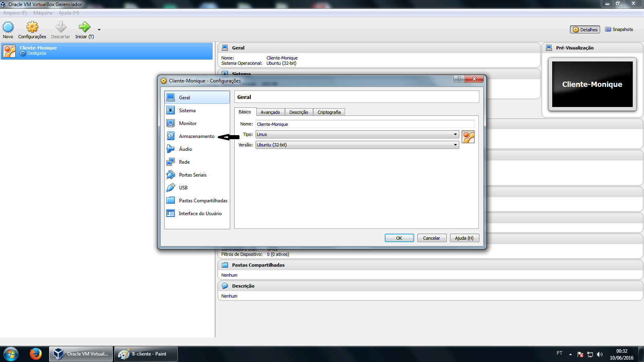
Task: Click the action center flag tray icon
Action: coord(580,354)
